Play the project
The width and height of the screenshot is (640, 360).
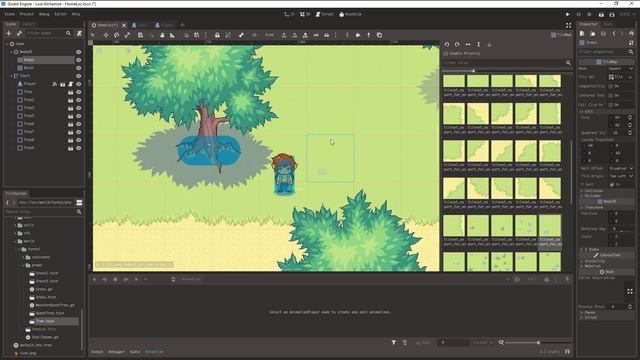[567, 14]
